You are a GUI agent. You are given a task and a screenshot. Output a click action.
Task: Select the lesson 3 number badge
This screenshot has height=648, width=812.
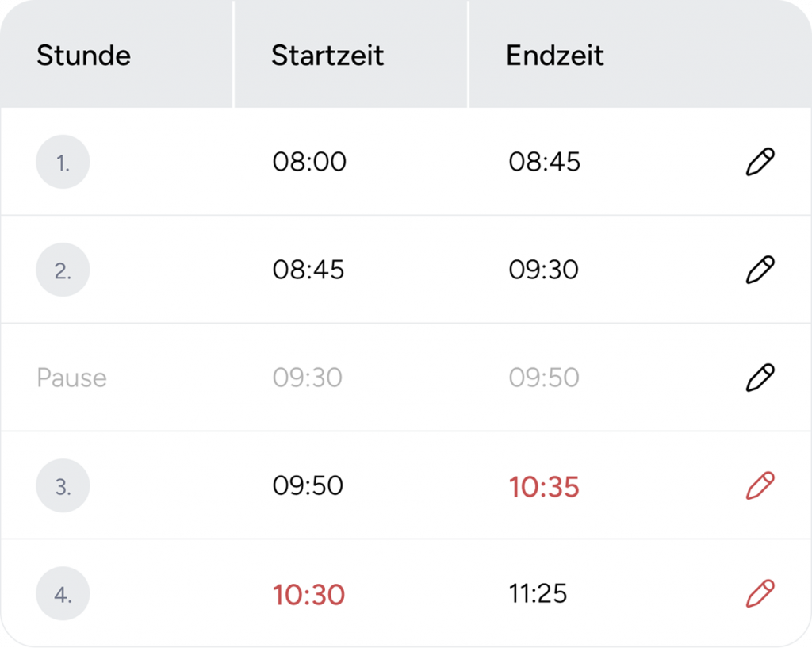63,485
